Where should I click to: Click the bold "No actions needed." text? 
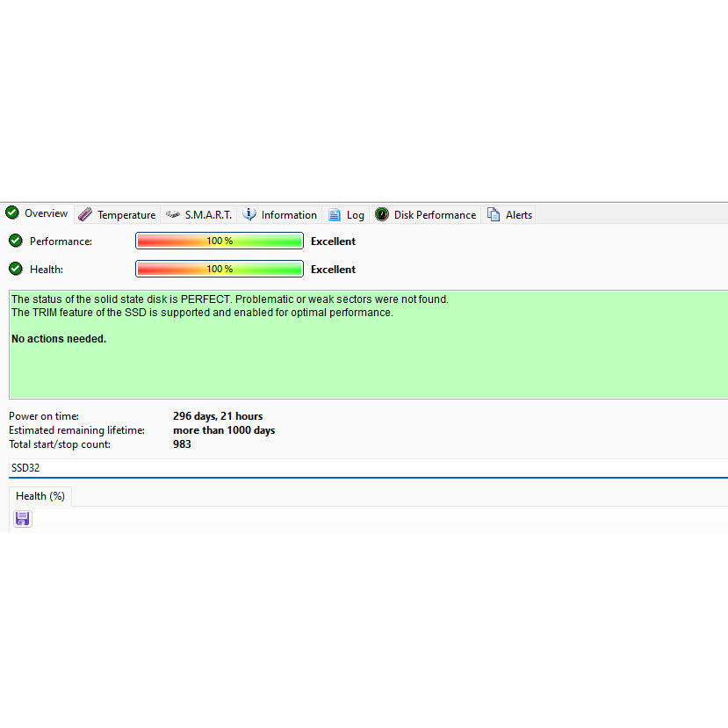point(59,339)
